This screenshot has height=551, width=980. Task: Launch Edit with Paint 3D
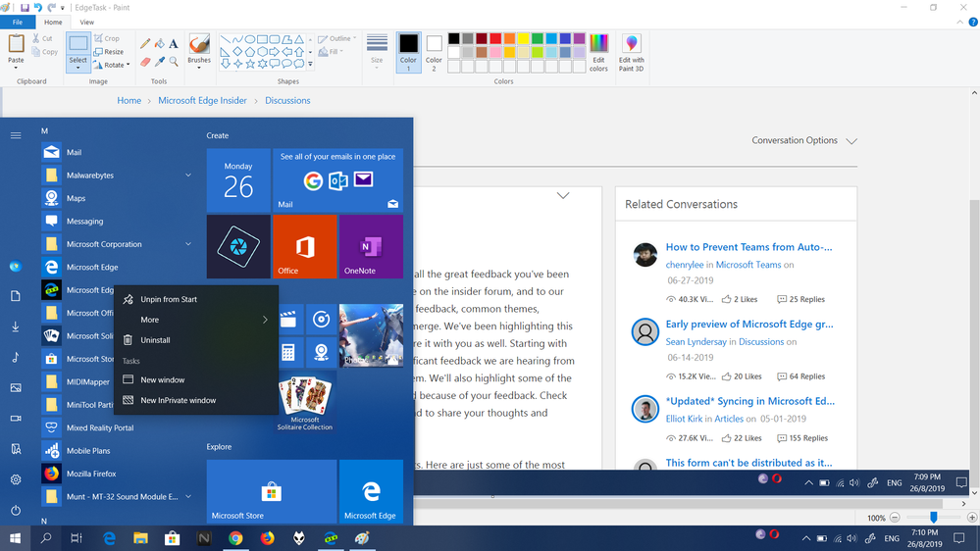(x=631, y=53)
